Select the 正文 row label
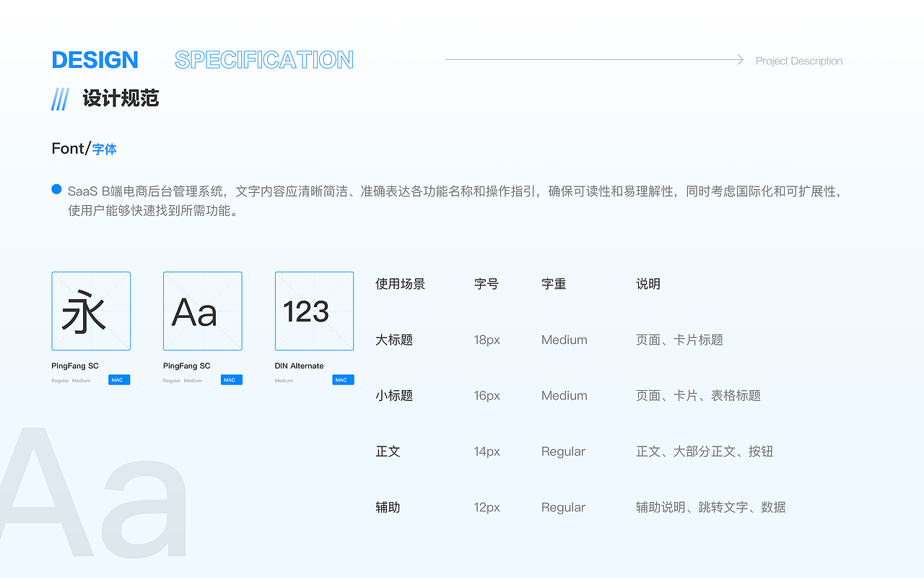Screen dimensions: 924x578 point(388,451)
